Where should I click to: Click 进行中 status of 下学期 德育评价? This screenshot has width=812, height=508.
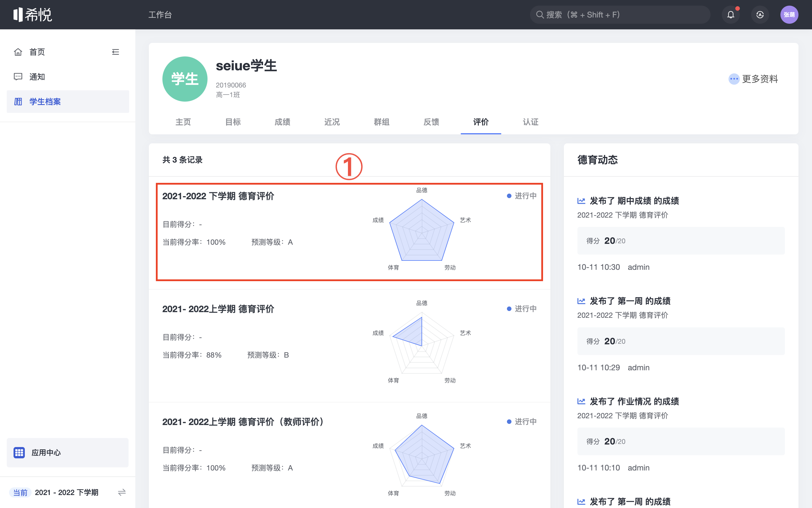pos(522,196)
